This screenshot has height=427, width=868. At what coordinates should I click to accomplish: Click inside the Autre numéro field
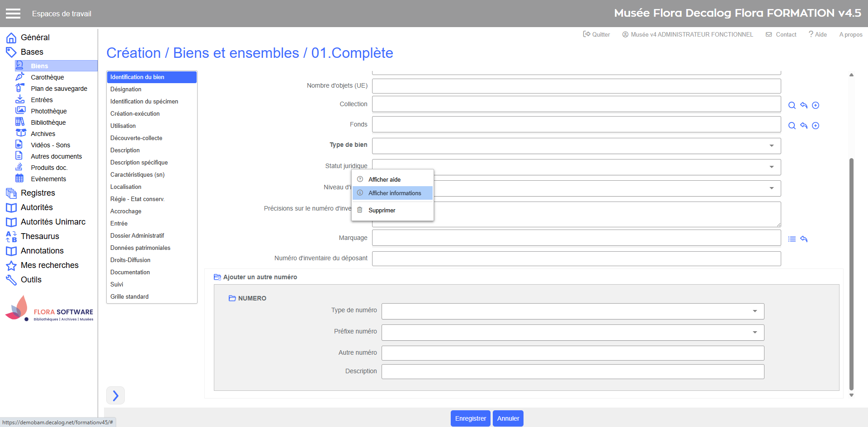tap(572, 353)
